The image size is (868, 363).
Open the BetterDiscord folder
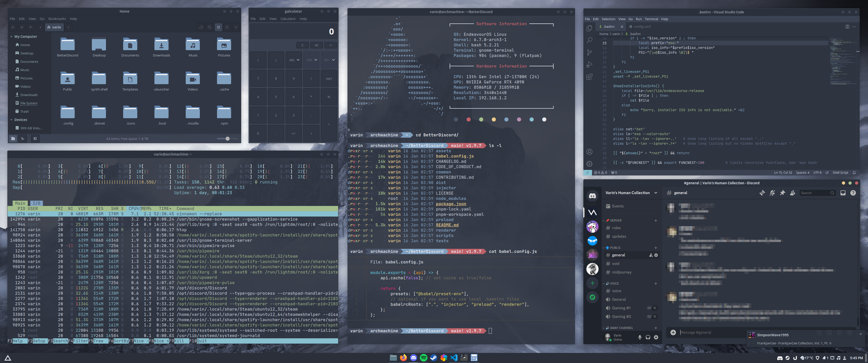(x=67, y=47)
